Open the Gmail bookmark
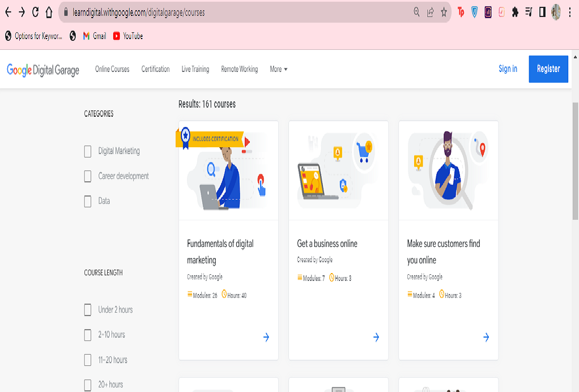 click(95, 36)
